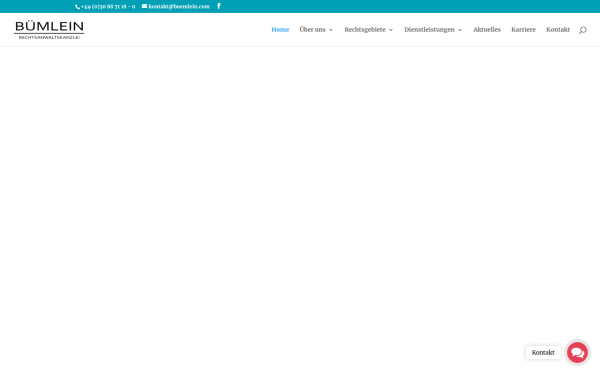Expand the Rechtsgebiete dropdown menu

tap(368, 30)
